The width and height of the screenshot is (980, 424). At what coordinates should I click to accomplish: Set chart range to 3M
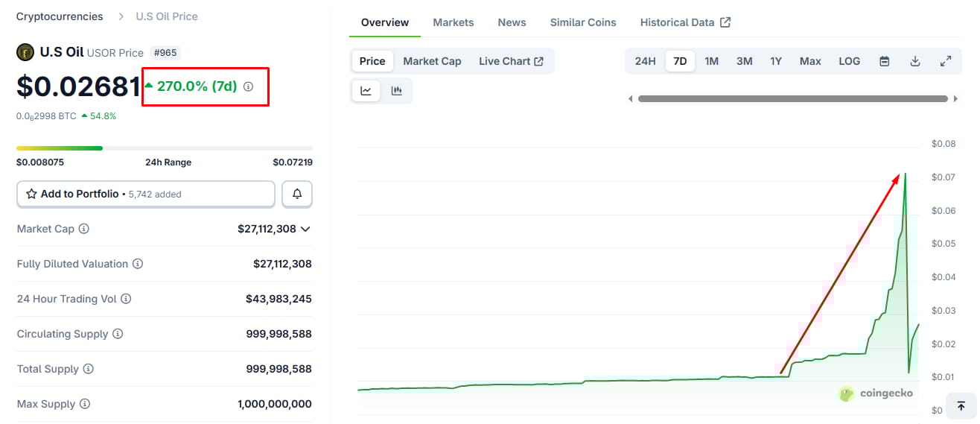pos(745,61)
